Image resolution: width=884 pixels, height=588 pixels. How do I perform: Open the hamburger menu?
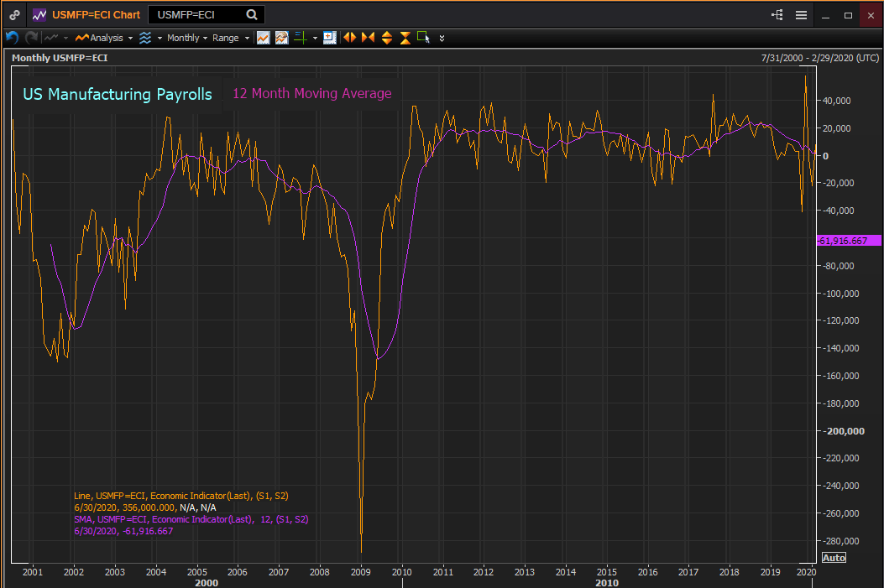coord(801,15)
